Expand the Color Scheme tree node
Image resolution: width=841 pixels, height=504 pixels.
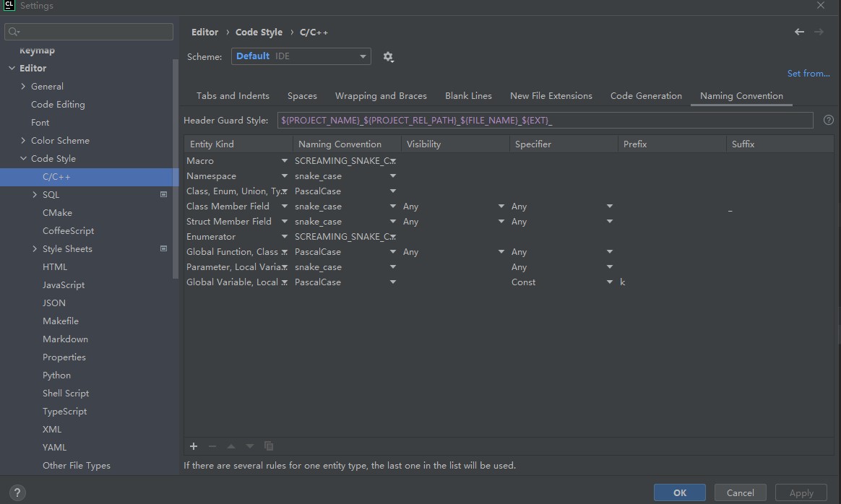point(23,141)
